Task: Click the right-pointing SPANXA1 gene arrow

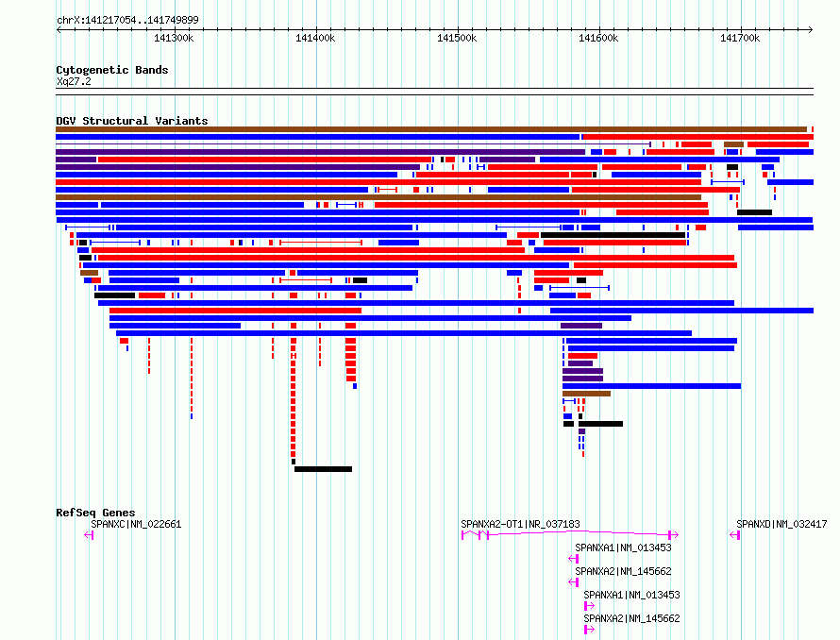Action: (x=589, y=606)
